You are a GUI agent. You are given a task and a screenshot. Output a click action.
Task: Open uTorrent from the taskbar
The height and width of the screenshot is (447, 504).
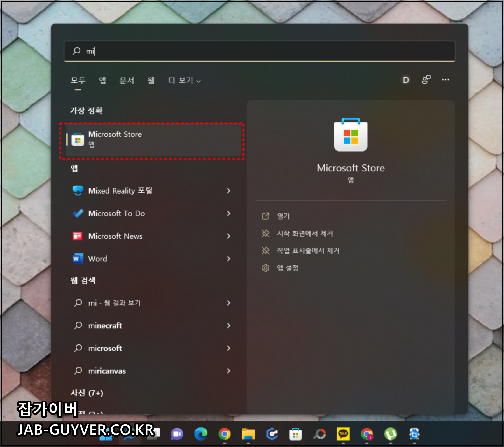coord(391,434)
